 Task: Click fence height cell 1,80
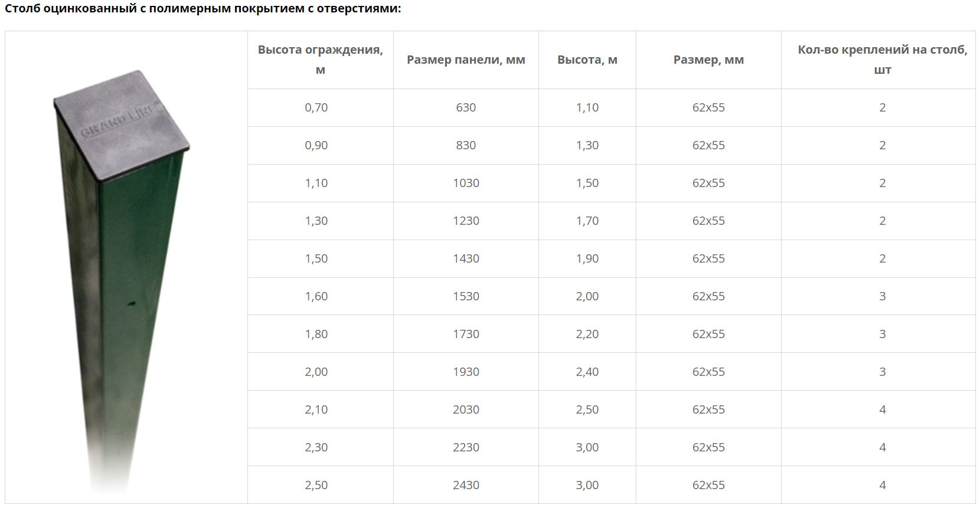click(x=316, y=334)
